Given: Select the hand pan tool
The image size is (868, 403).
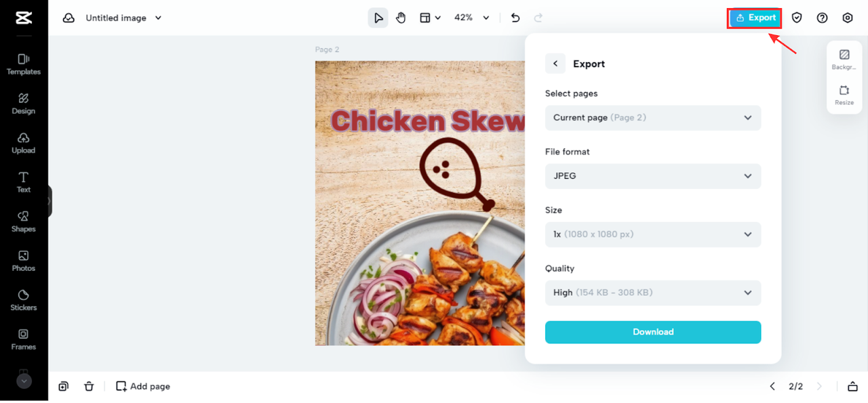Looking at the screenshot, I should click(401, 18).
